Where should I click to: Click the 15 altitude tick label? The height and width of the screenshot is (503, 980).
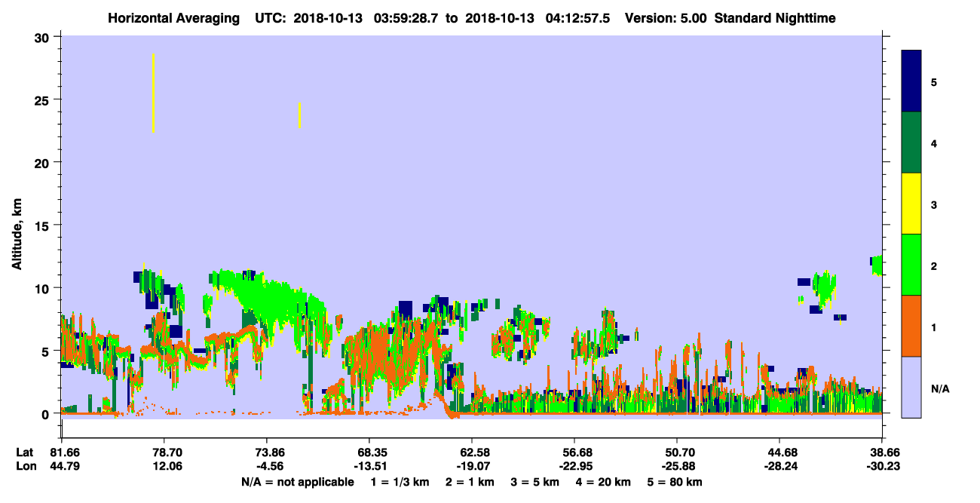(43, 225)
